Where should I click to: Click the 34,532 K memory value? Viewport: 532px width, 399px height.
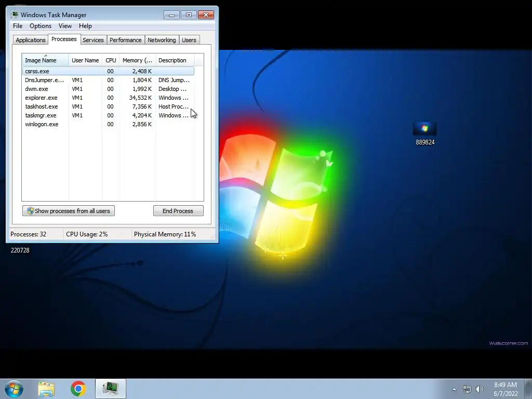coord(140,98)
